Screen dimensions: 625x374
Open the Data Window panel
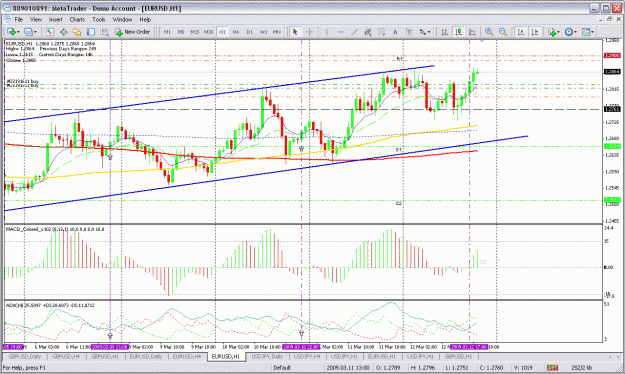point(63,31)
